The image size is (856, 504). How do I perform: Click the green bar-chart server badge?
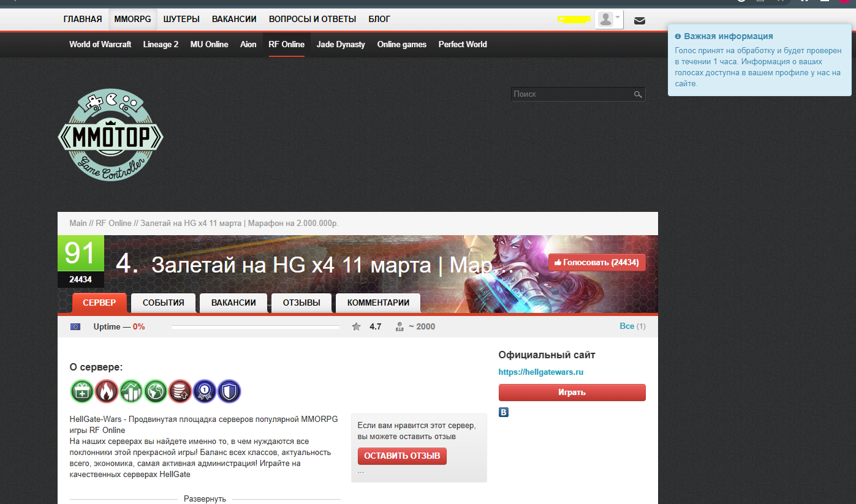coord(131,391)
